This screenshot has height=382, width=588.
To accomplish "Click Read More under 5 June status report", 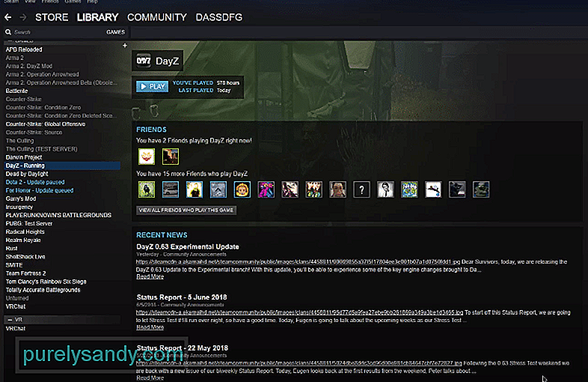I will pos(150,327).
